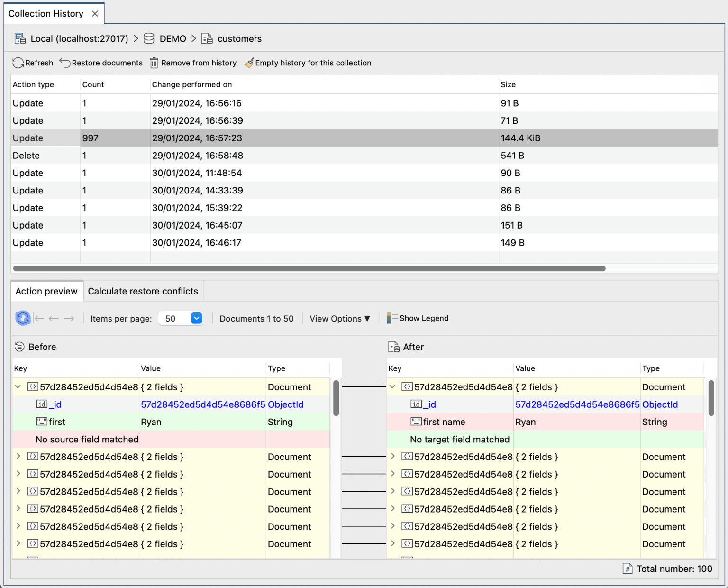Collapse the expanded first document in Before panel
The width and height of the screenshot is (728, 588).
coord(18,386)
